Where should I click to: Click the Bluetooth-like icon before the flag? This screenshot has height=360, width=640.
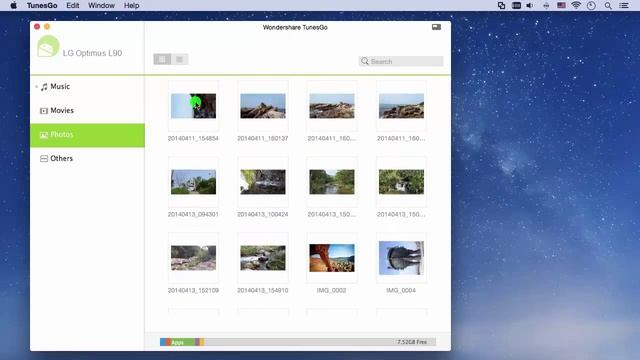pyautogui.click(x=546, y=6)
